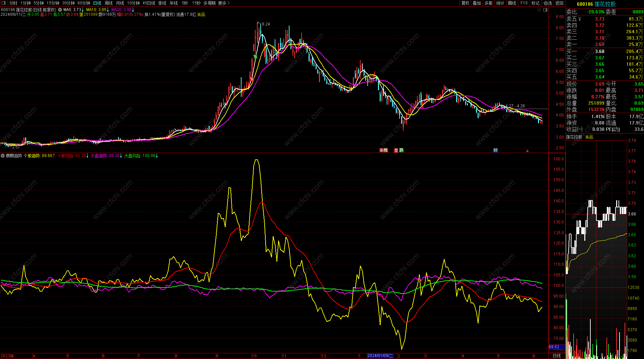Select the 1分钟 period
The width and height of the screenshot is (644, 359).
tap(25, 3)
